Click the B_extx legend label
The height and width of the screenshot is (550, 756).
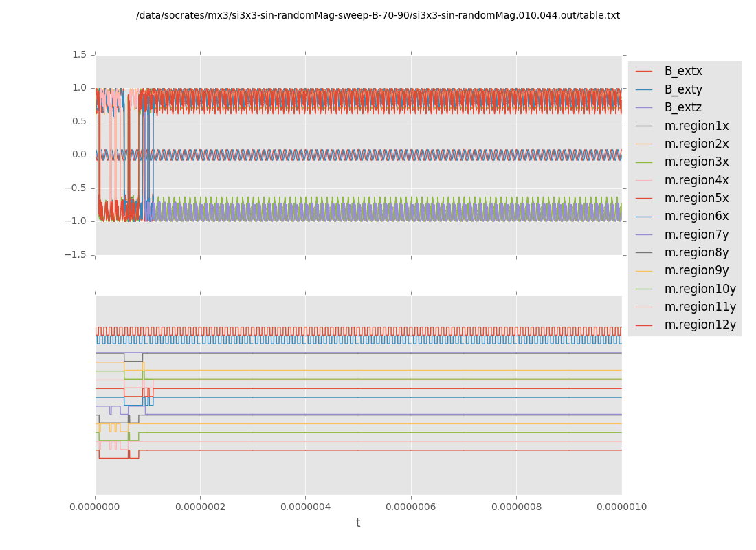pos(682,71)
